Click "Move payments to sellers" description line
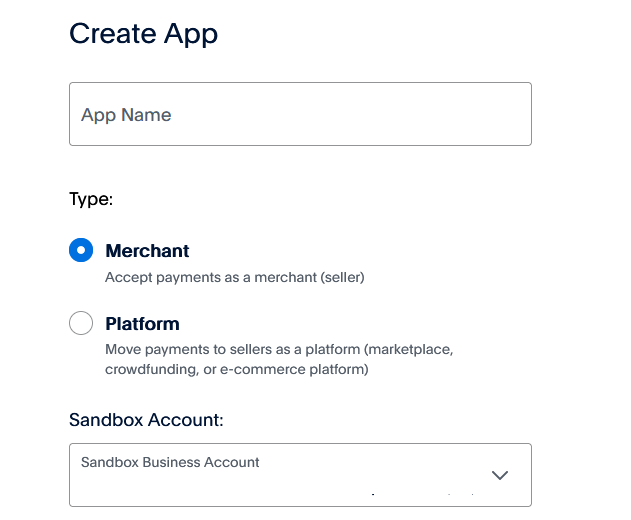 point(279,350)
